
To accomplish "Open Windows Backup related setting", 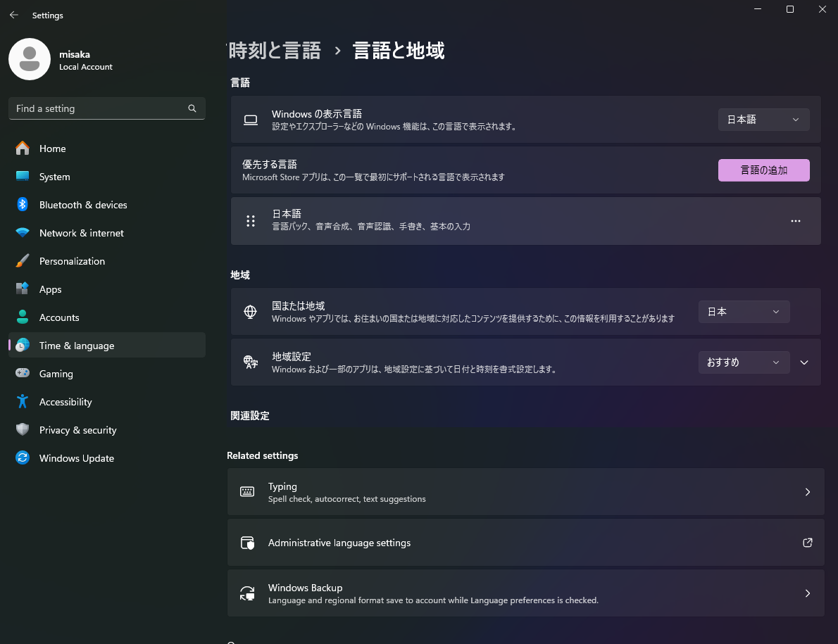I will pos(526,593).
